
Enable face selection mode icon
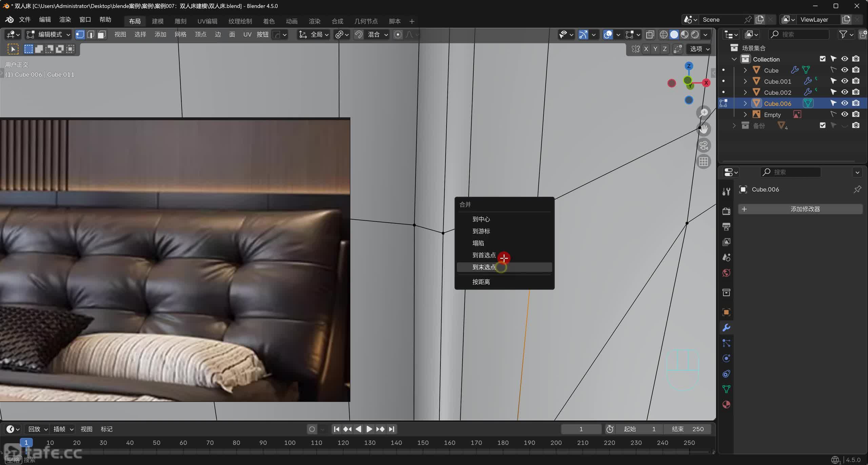coord(102,35)
